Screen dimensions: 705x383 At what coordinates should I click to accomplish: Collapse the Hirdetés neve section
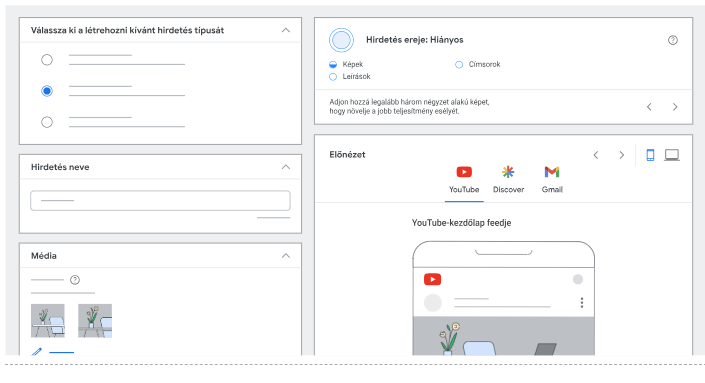point(286,167)
